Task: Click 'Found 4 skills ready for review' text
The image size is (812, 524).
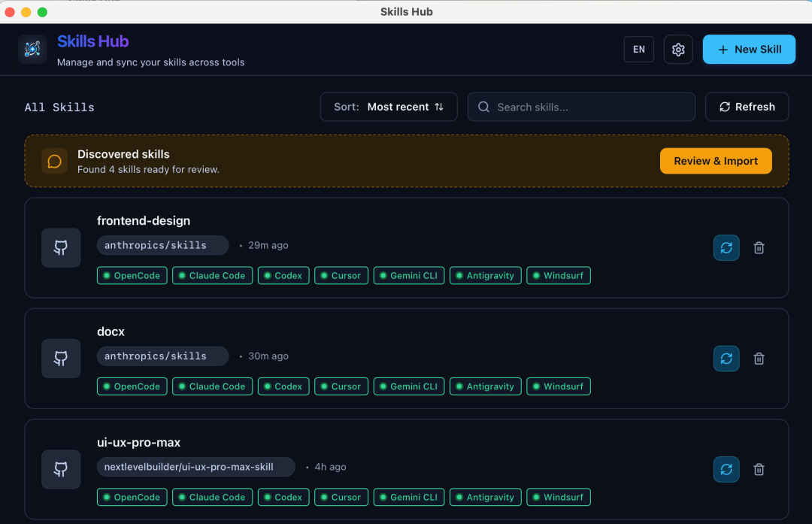Action: pyautogui.click(x=148, y=169)
